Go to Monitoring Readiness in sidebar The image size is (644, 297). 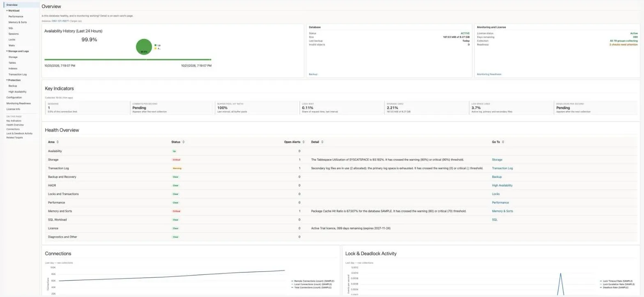pos(18,103)
